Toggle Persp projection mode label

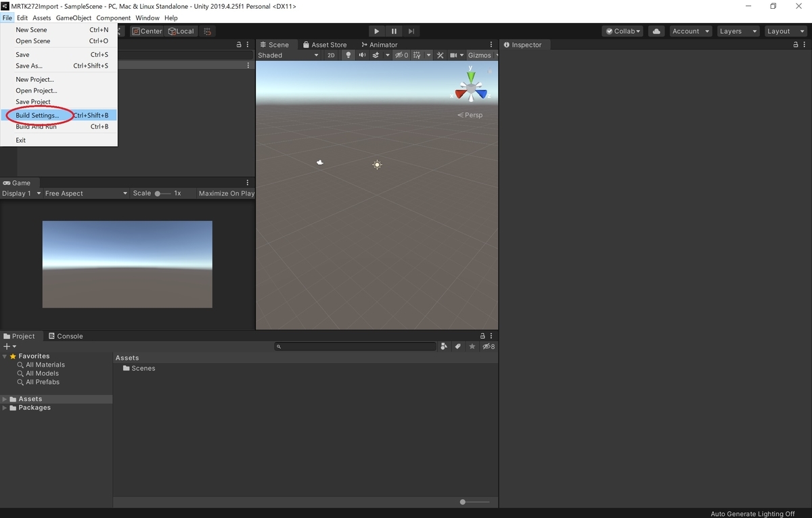[470, 115]
